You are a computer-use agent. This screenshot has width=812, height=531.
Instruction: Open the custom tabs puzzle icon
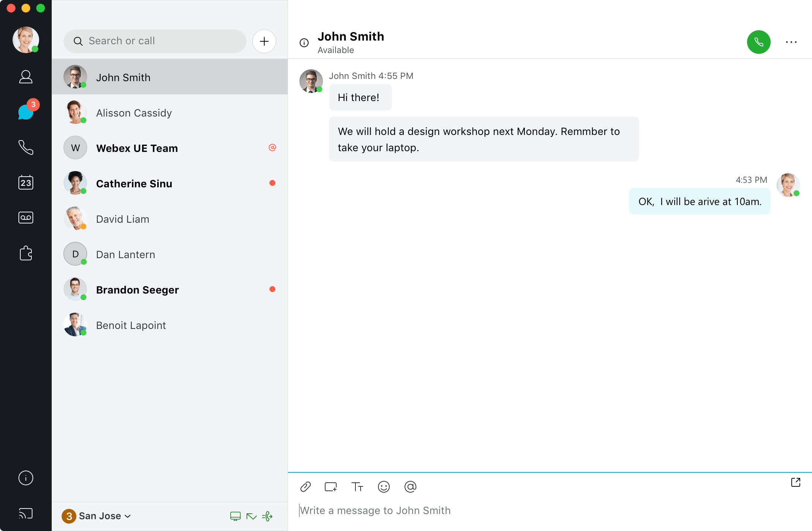click(26, 253)
